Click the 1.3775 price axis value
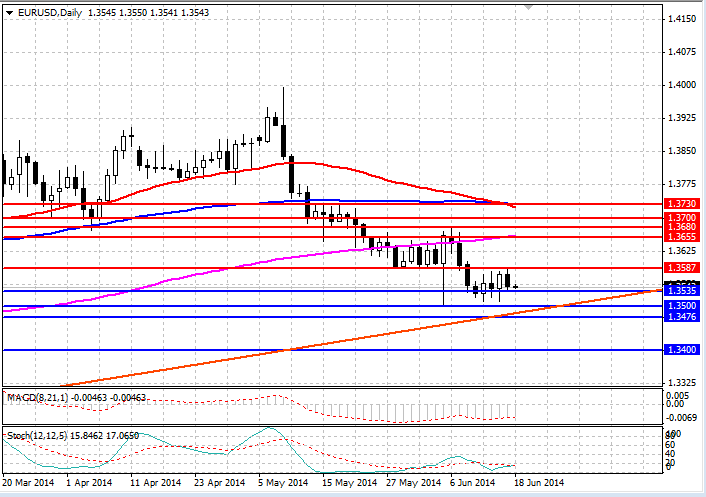This screenshot has width=706, height=497. [682, 184]
